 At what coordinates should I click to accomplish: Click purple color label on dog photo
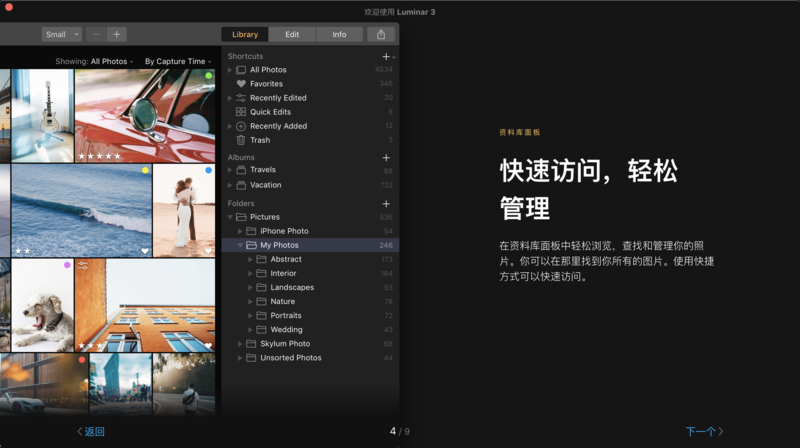click(67, 265)
